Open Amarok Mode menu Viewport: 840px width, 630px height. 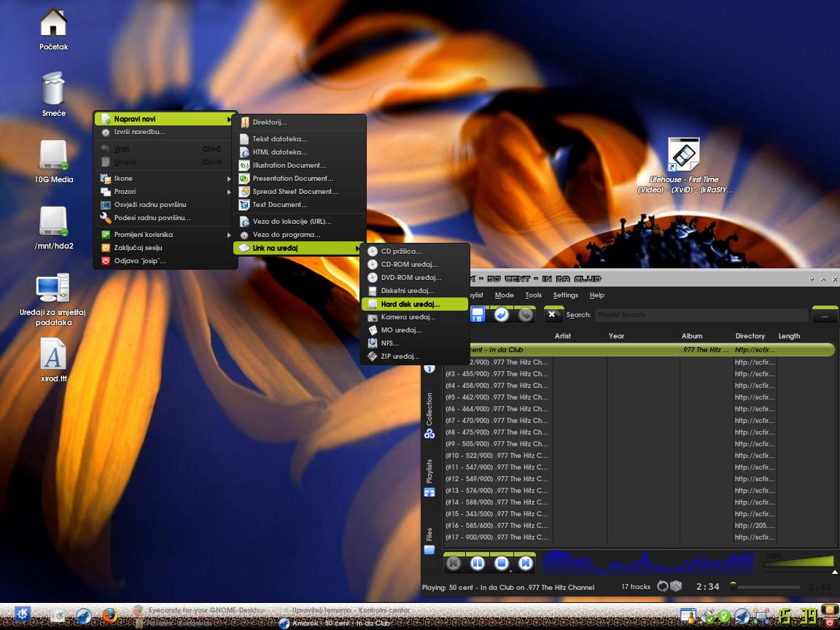pyautogui.click(x=504, y=295)
